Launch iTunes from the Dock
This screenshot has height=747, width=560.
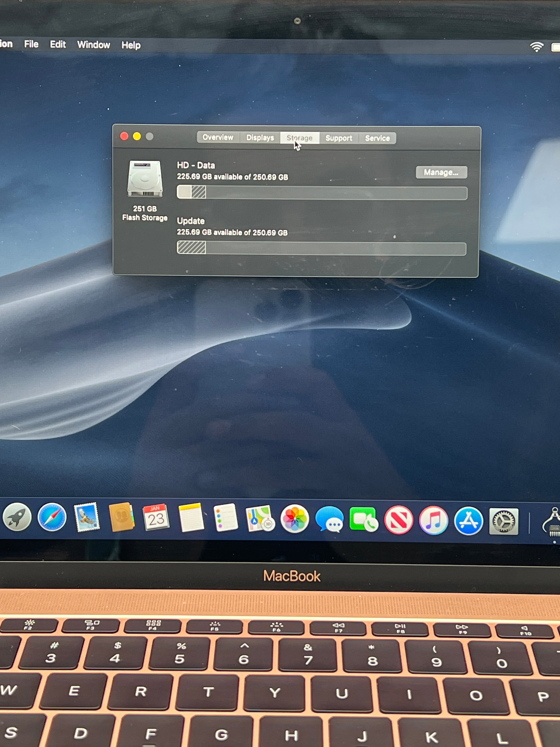coord(433,520)
